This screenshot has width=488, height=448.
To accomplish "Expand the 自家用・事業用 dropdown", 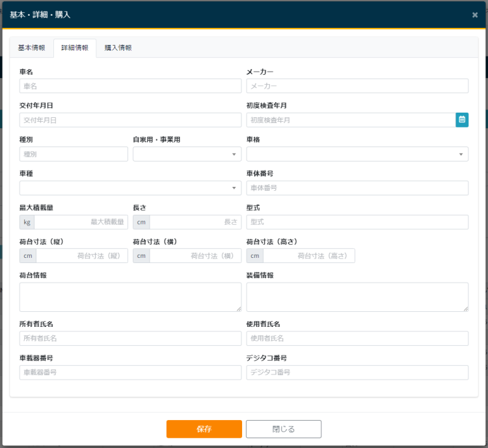I will pos(187,154).
